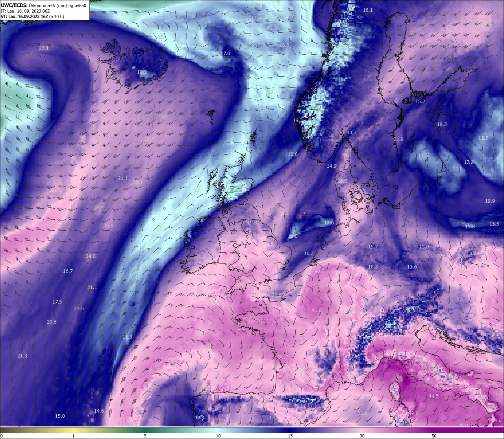Screen dimensions: 504x439
Task: Click the 21.9 value over the Baltic
Action: pos(398,139)
